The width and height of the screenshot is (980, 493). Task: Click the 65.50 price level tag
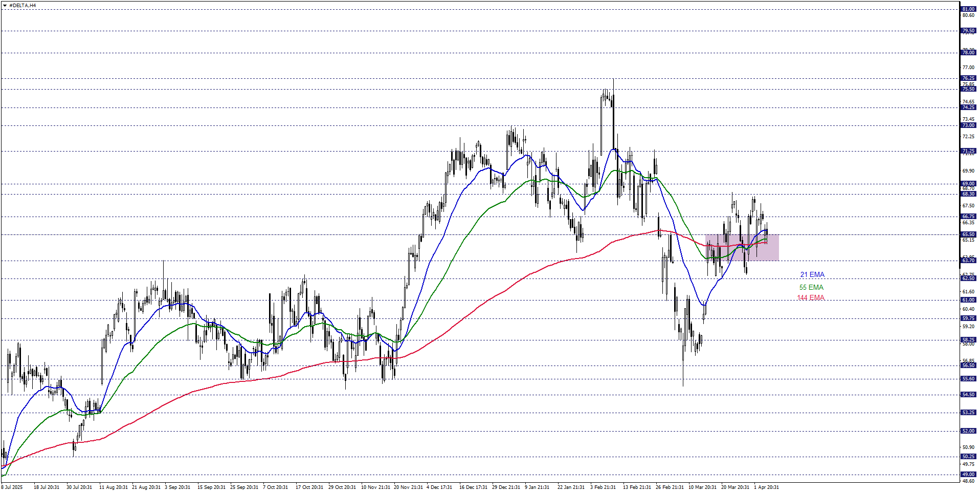click(x=968, y=234)
